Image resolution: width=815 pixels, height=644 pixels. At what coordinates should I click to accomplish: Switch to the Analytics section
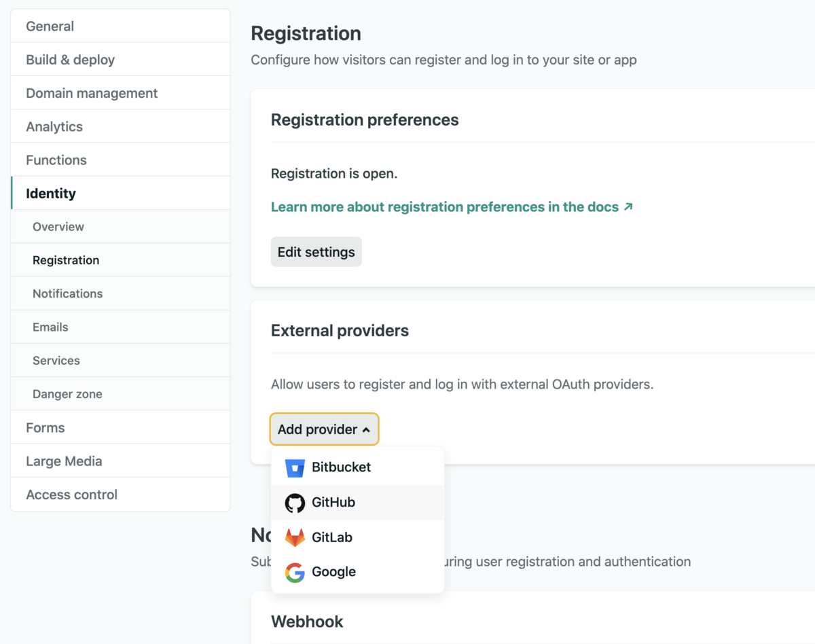[54, 126]
